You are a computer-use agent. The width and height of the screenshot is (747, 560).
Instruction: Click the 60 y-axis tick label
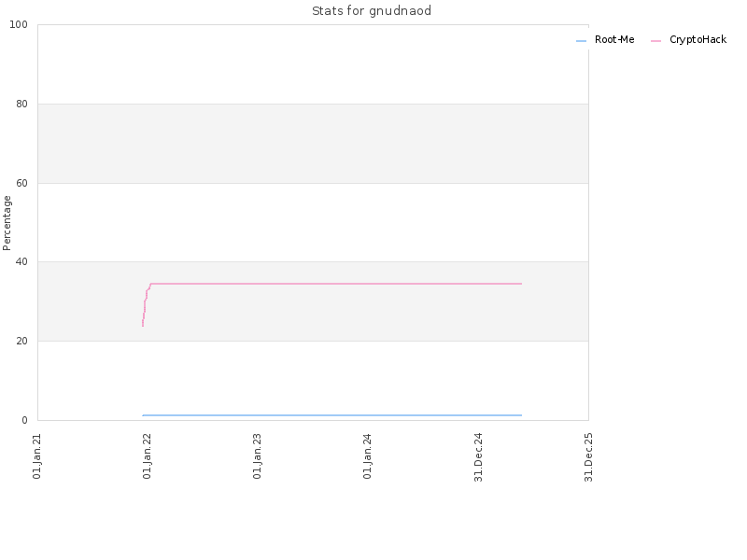21,183
